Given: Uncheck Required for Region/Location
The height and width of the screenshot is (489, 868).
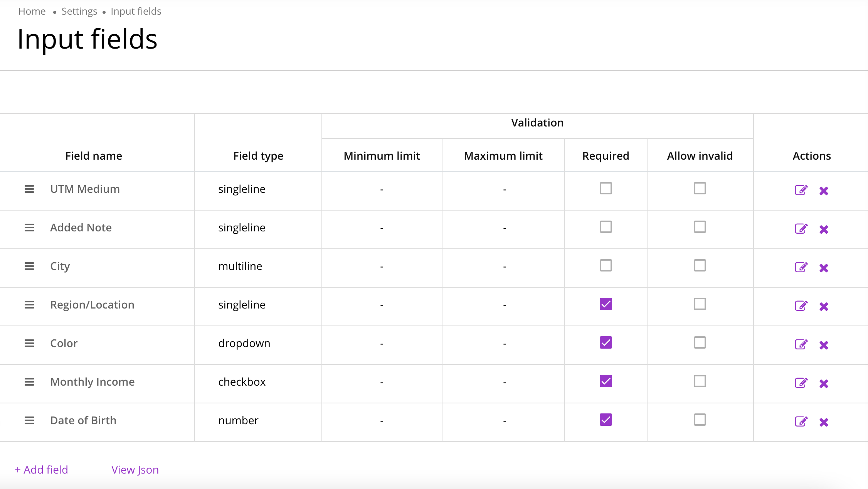Looking at the screenshot, I should 606,304.
